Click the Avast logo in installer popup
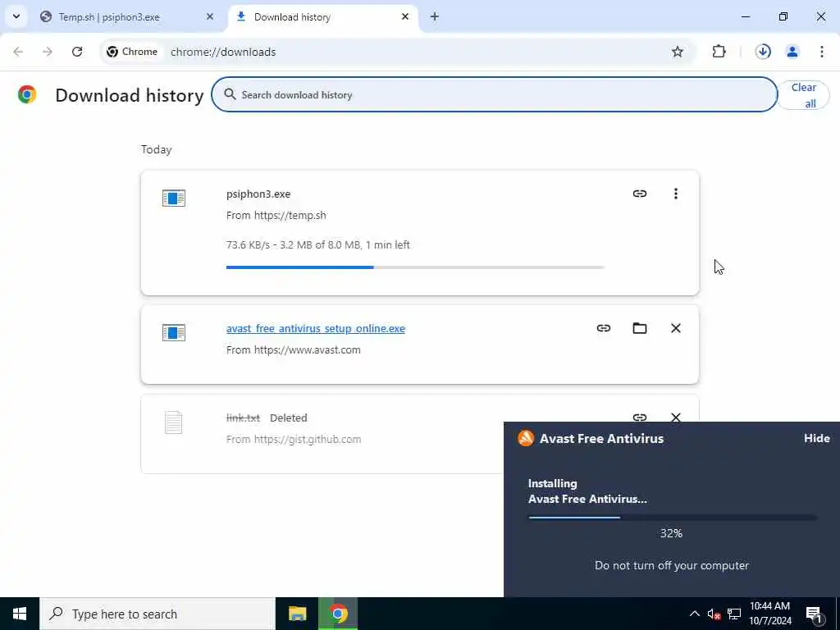This screenshot has height=630, width=840. (x=526, y=438)
